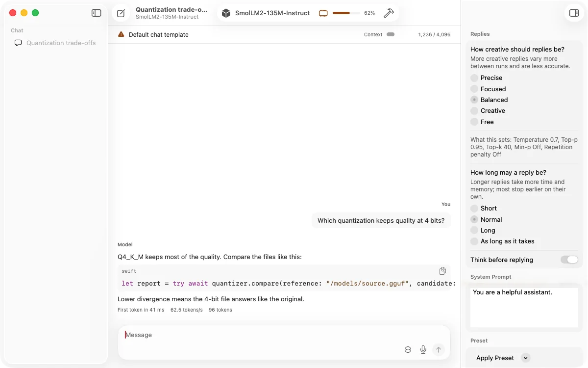This screenshot has width=588, height=368.
Task: Click the swift language label
Action: (129, 271)
